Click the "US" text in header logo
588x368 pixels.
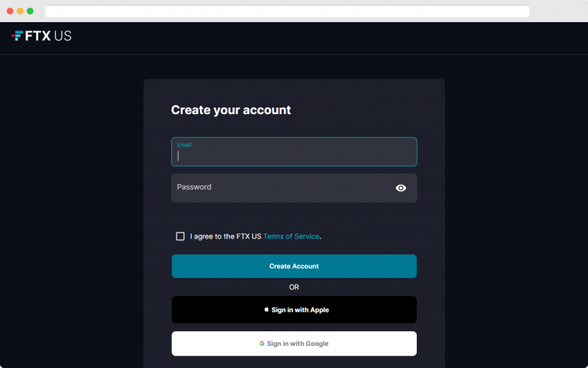(x=62, y=35)
